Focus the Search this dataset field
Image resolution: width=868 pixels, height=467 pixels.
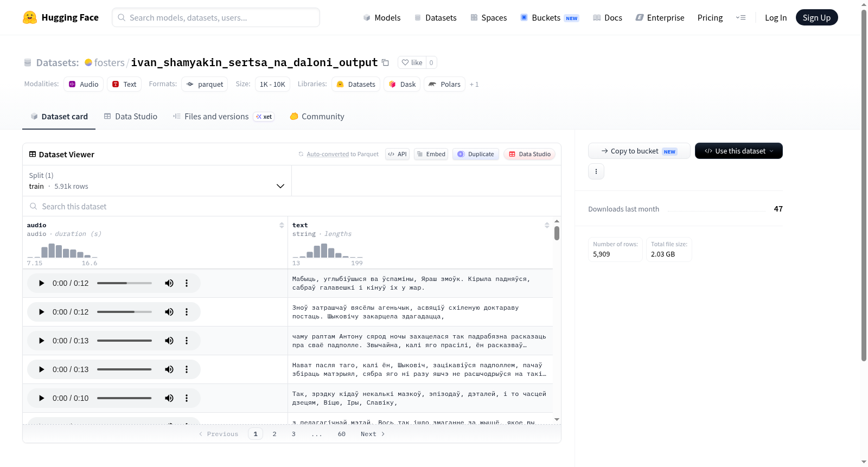coord(292,206)
